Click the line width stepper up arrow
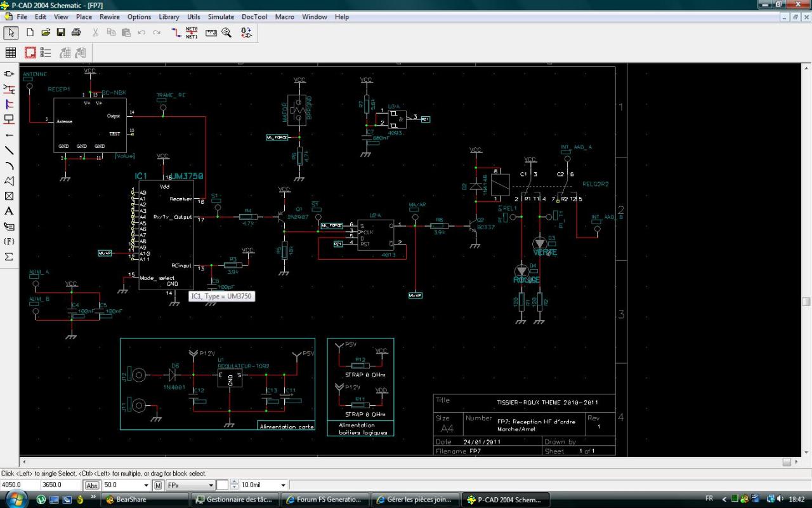This screenshot has height=508, width=812. pyautogui.click(x=234, y=483)
